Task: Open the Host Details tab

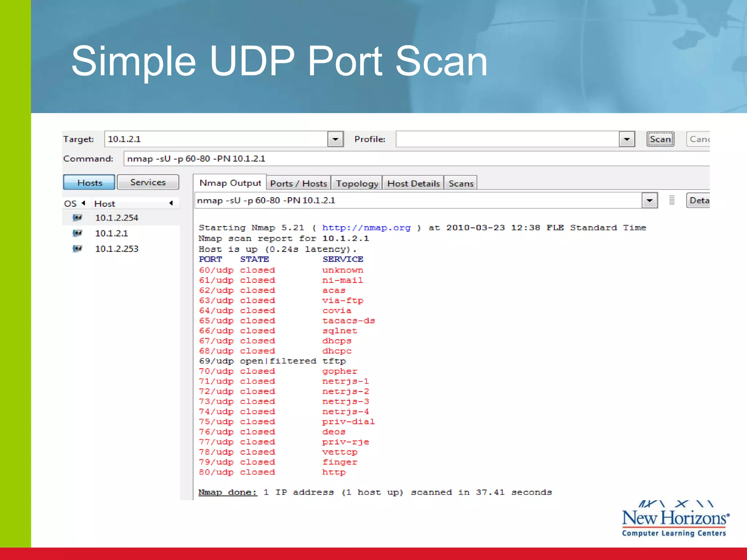Action: [413, 183]
